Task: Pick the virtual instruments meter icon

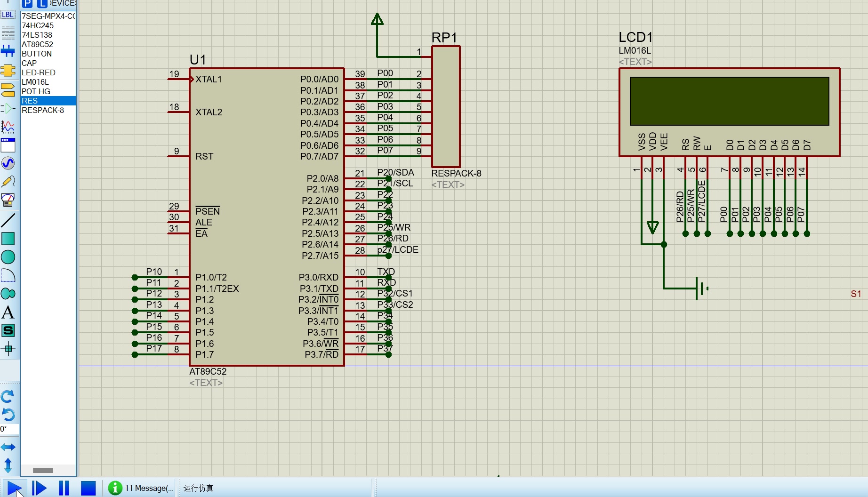Action: [8, 200]
